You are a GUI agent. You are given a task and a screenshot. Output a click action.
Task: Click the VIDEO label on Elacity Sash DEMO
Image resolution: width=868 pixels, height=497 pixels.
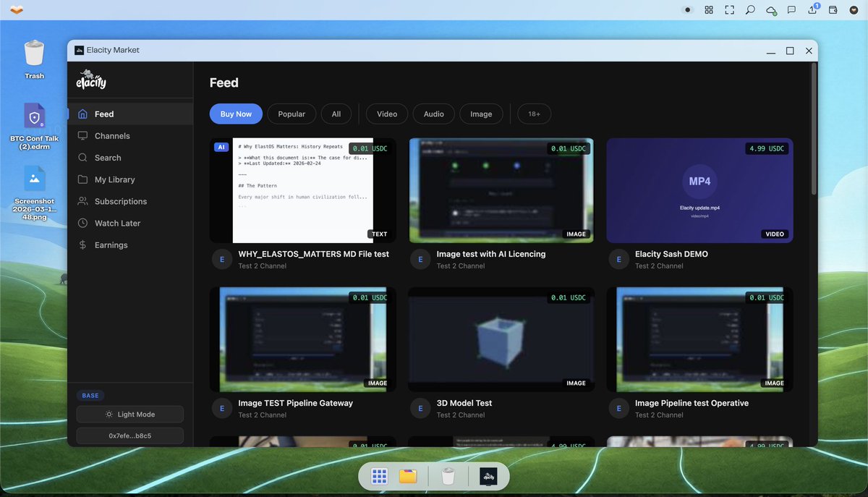pyautogui.click(x=775, y=234)
